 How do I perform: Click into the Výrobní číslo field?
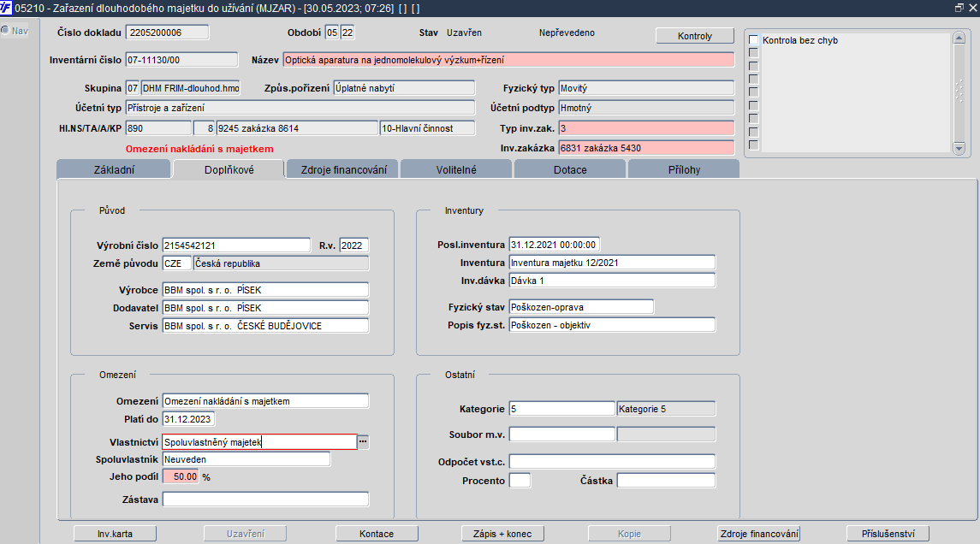click(236, 245)
